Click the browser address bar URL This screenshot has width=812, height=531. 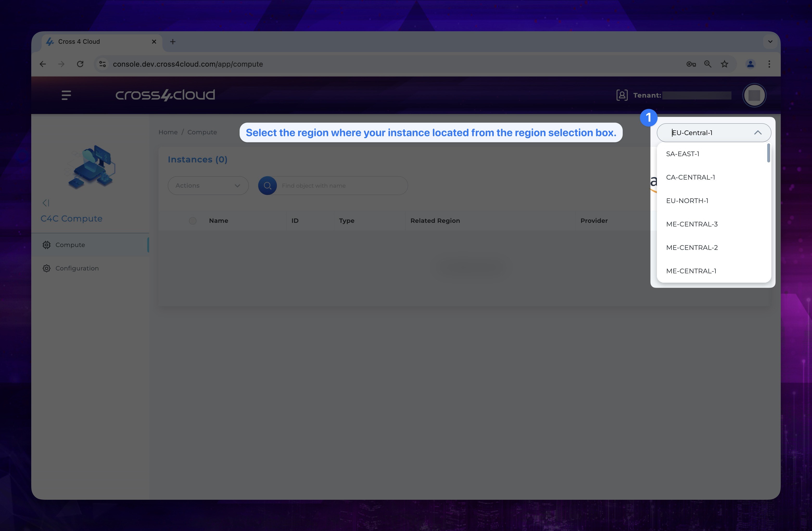click(x=188, y=64)
